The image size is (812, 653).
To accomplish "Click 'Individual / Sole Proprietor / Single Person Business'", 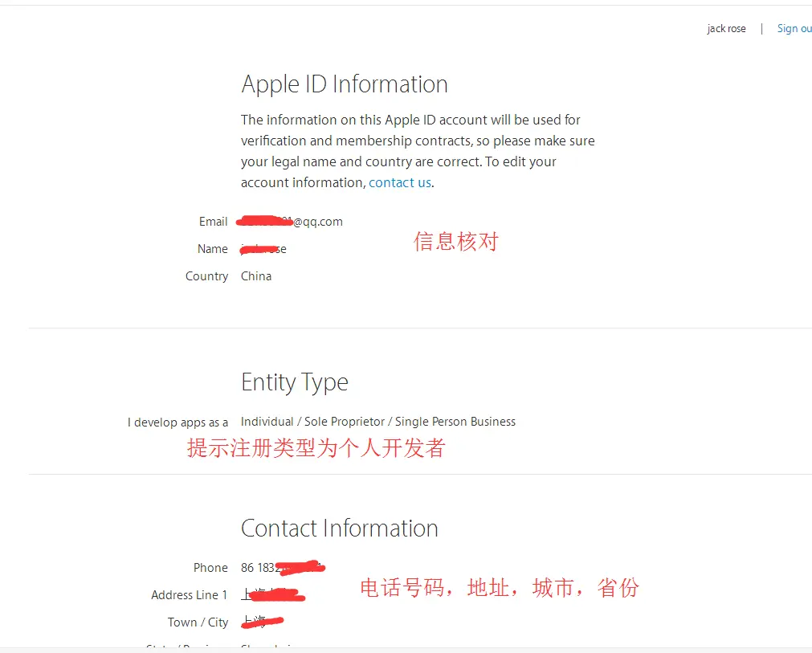I will coord(378,422).
